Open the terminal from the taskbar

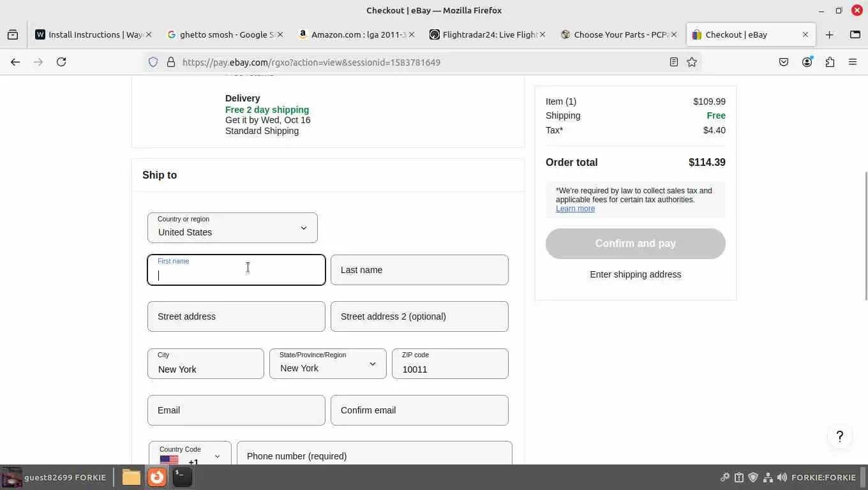(x=183, y=477)
